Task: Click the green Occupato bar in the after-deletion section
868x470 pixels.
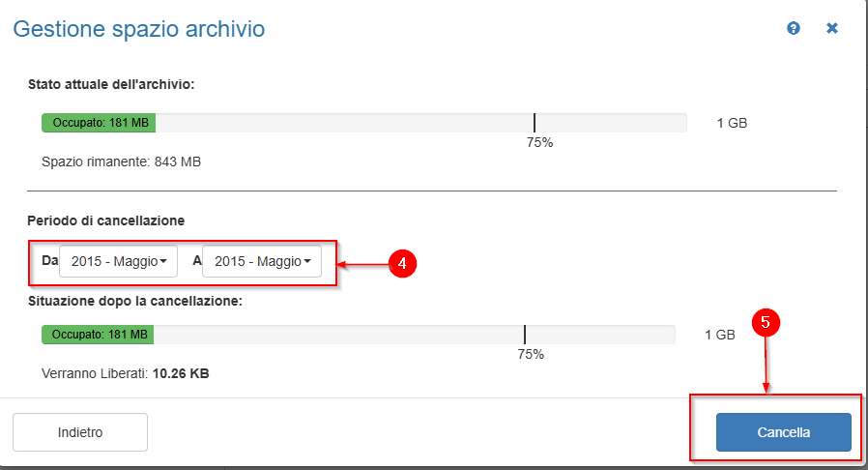Action: [x=98, y=335]
